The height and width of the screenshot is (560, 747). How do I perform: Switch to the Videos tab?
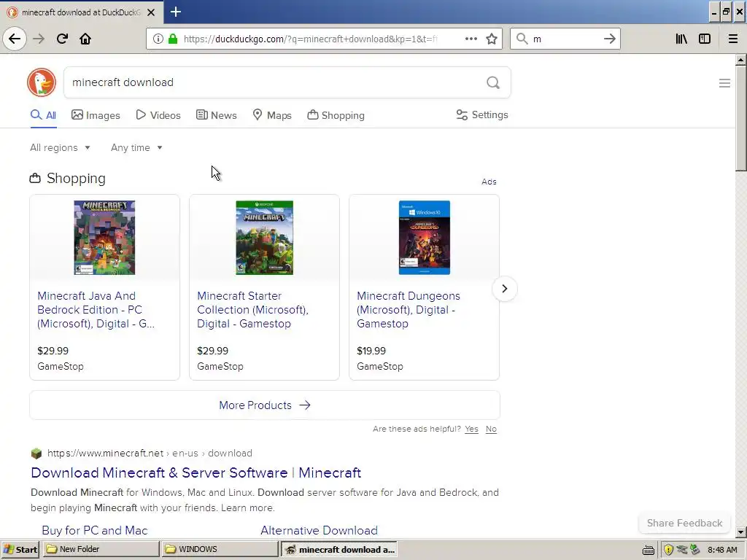[x=158, y=115]
